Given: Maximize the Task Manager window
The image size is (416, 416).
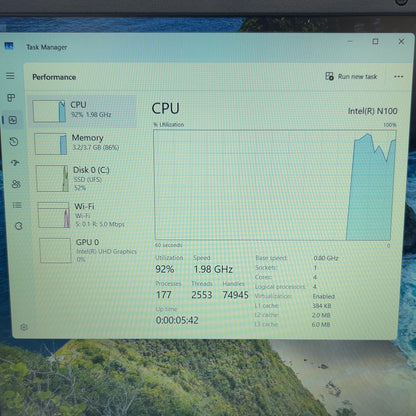Looking at the screenshot, I should [375, 41].
